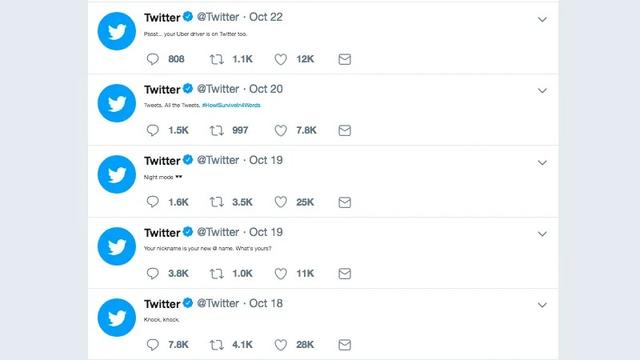Like the Oct 20 tweet with 7.8K likes
Screen dimensions: 640x360
(280, 131)
